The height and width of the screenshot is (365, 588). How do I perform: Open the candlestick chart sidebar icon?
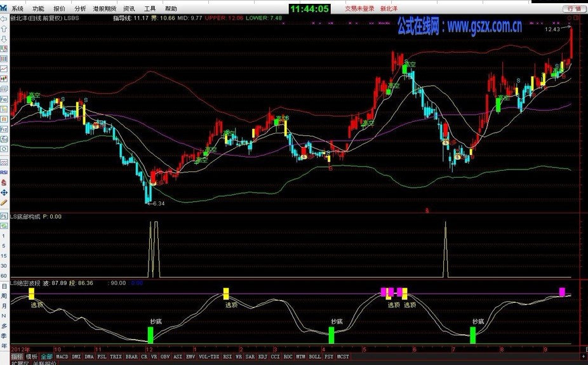point(4,79)
